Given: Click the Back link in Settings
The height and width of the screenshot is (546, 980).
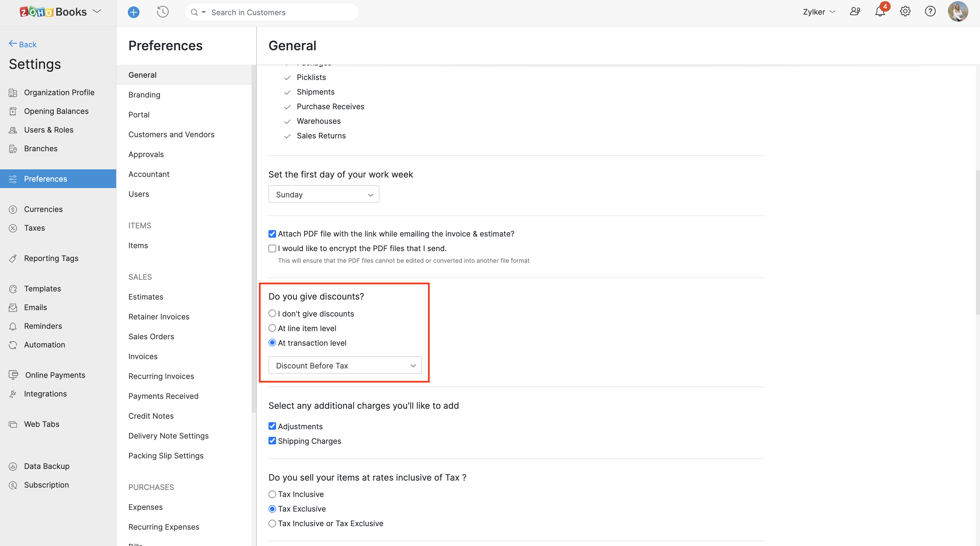Looking at the screenshot, I should coord(23,44).
